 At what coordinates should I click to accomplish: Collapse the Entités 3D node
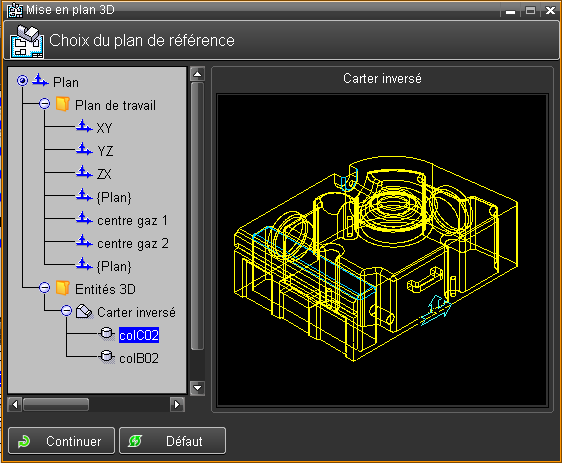point(44,288)
